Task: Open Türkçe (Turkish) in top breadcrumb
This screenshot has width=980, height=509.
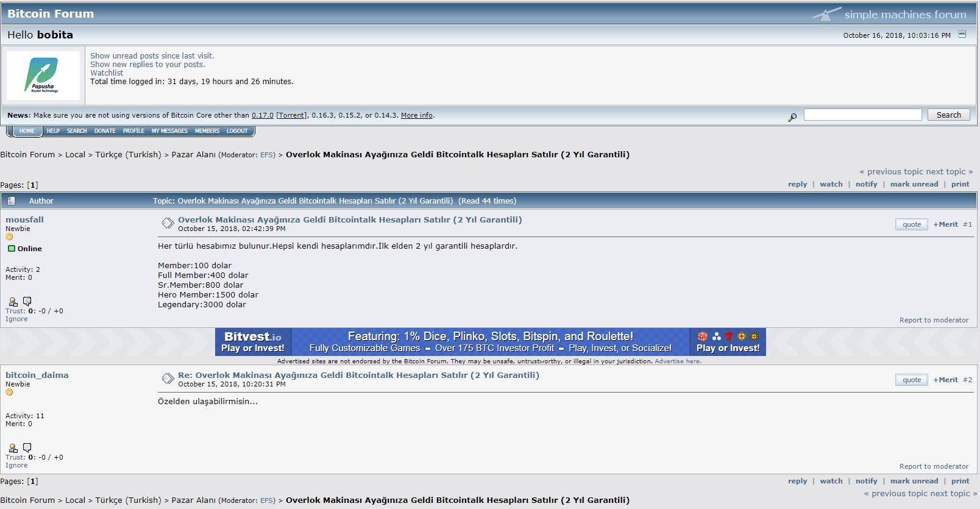Action: point(128,155)
